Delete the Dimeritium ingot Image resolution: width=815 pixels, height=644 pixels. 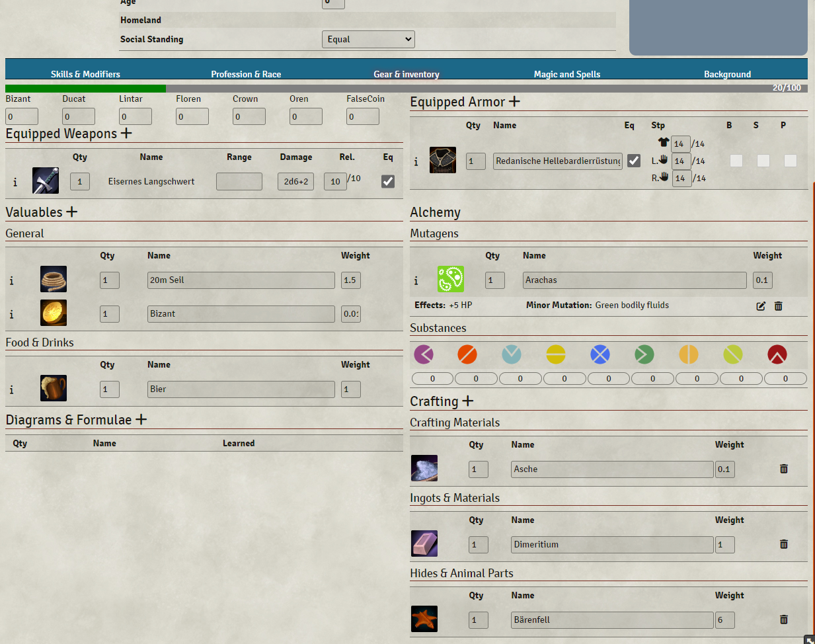(x=784, y=544)
